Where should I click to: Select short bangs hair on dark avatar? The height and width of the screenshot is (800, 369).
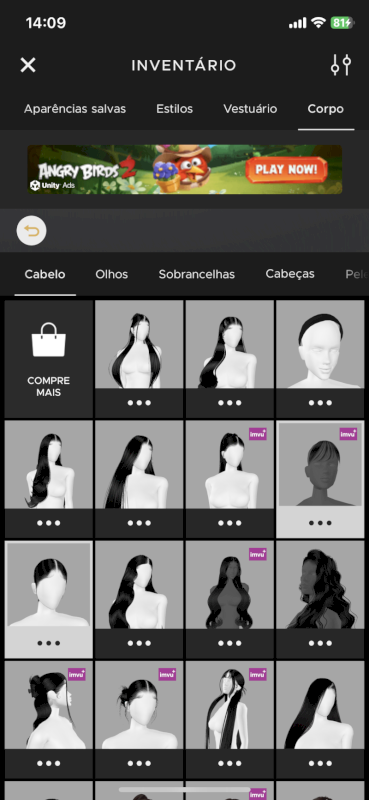point(320,463)
